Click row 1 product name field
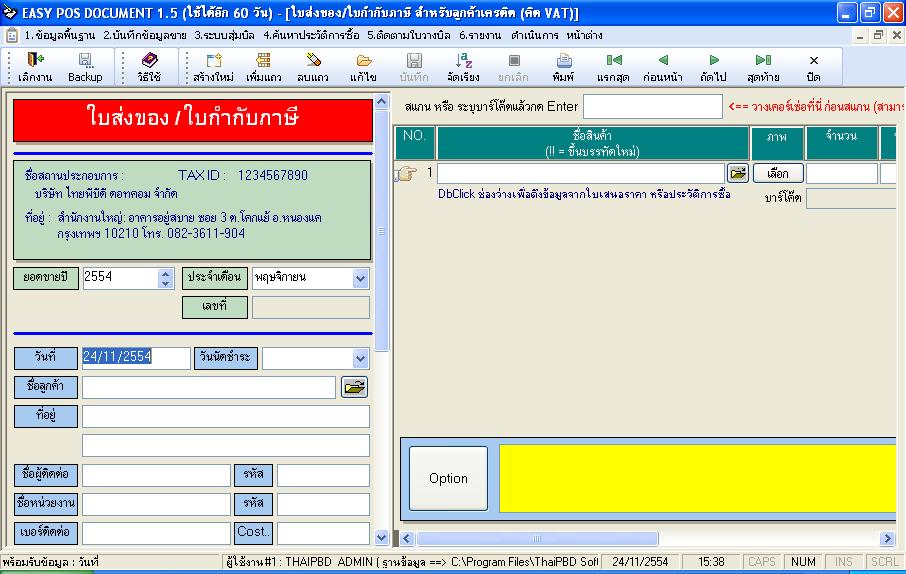906x574 pixels. [x=581, y=173]
